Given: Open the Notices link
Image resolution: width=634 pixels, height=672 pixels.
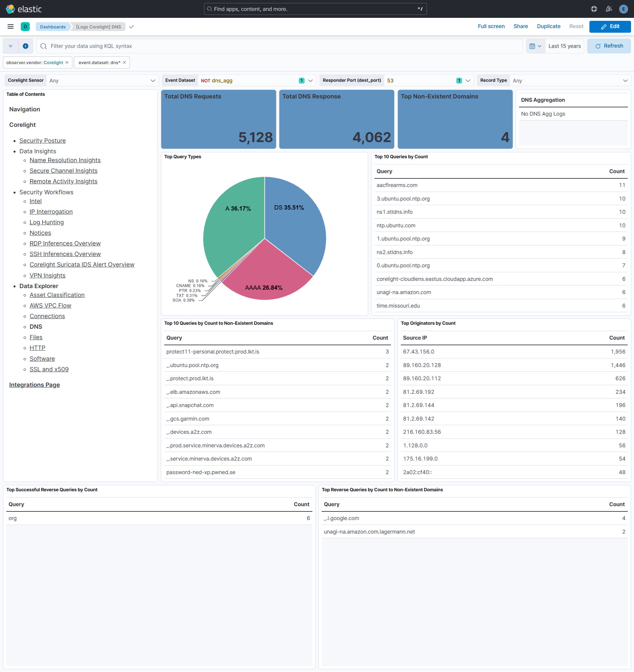Looking at the screenshot, I should point(40,233).
